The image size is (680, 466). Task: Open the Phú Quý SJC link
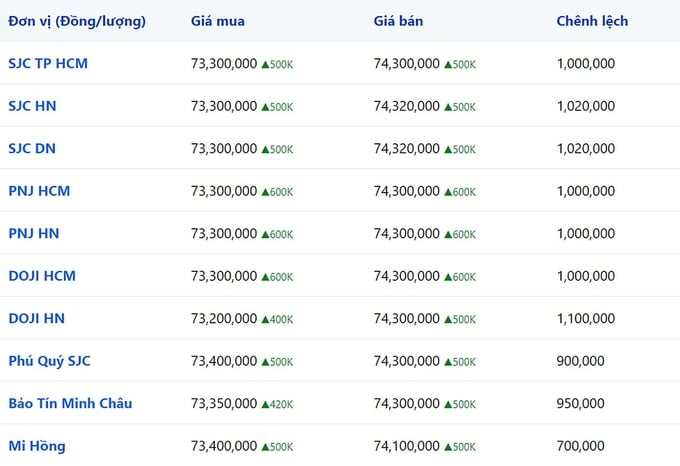click(49, 361)
